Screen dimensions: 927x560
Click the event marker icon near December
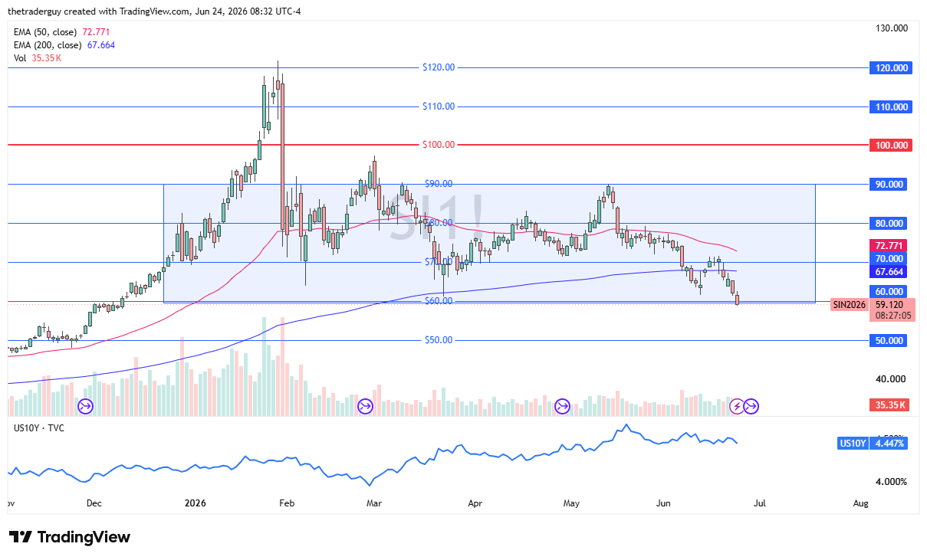coord(84,406)
